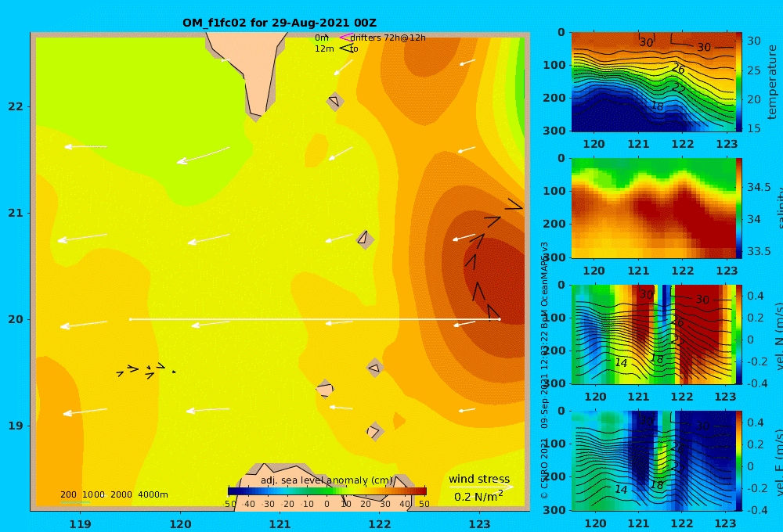This screenshot has height=532, width=783.
Task: Click latitude tick 19 on the main map
Action: click(16, 426)
